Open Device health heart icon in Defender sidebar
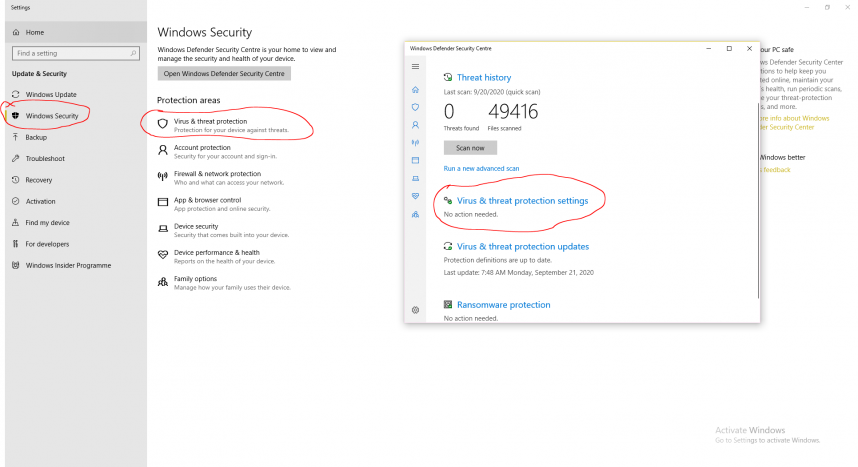 [415, 196]
